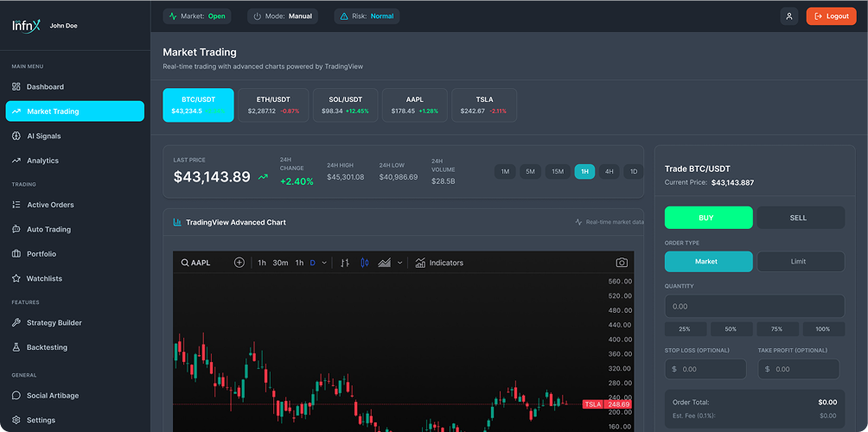Select the area chart style icon
This screenshot has height=432, width=868.
(385, 263)
